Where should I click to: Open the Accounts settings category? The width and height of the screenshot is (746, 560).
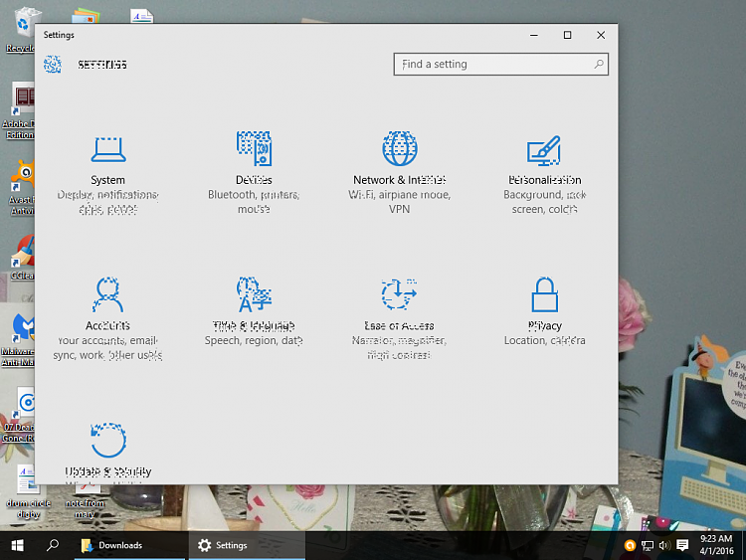(x=107, y=309)
